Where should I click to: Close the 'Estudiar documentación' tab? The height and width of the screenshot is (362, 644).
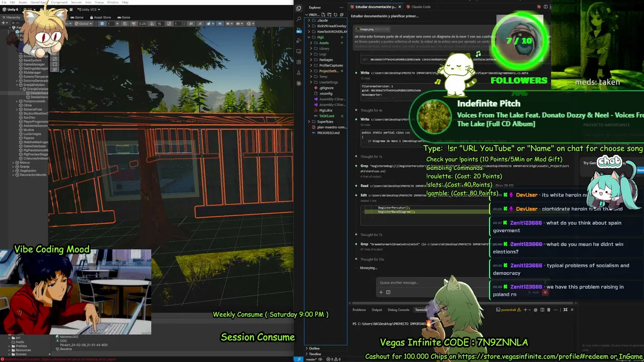(x=400, y=7)
